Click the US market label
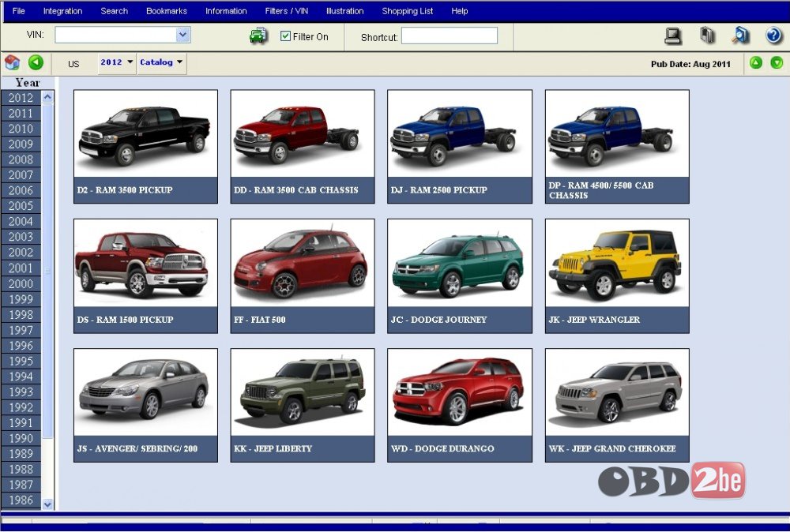The image size is (790, 532). (x=73, y=64)
